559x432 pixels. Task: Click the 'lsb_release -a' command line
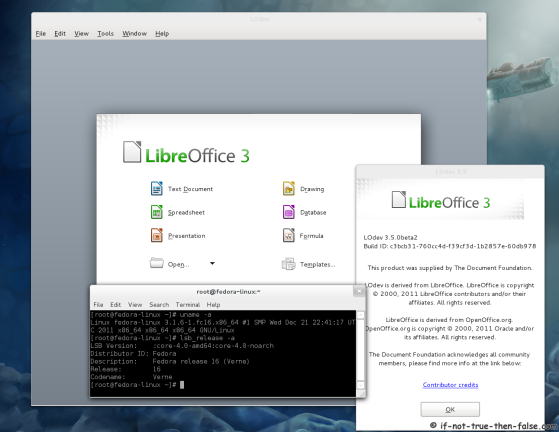(x=163, y=338)
